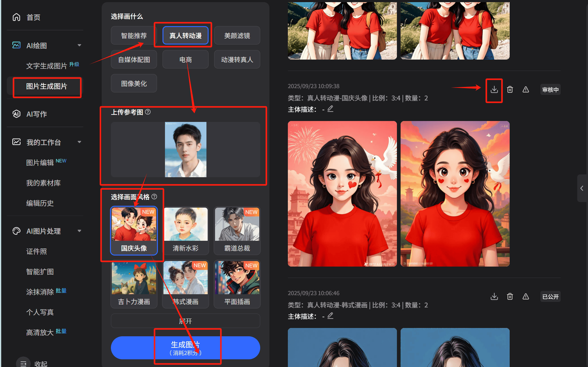Image resolution: width=588 pixels, height=367 pixels.
Task: Download the 韩式漫画 generated images
Action: (x=494, y=297)
